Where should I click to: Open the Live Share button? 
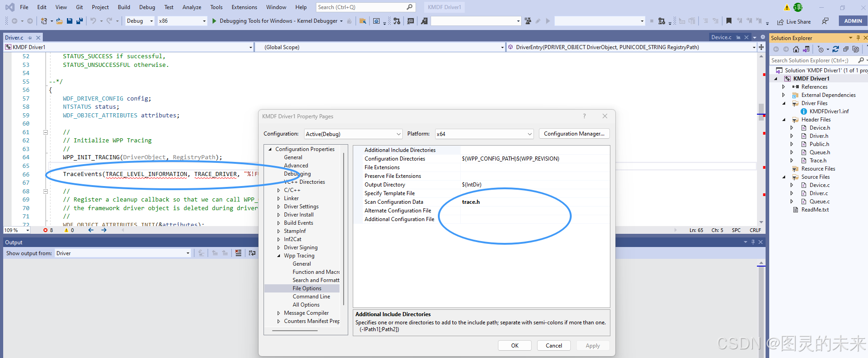click(x=794, y=21)
